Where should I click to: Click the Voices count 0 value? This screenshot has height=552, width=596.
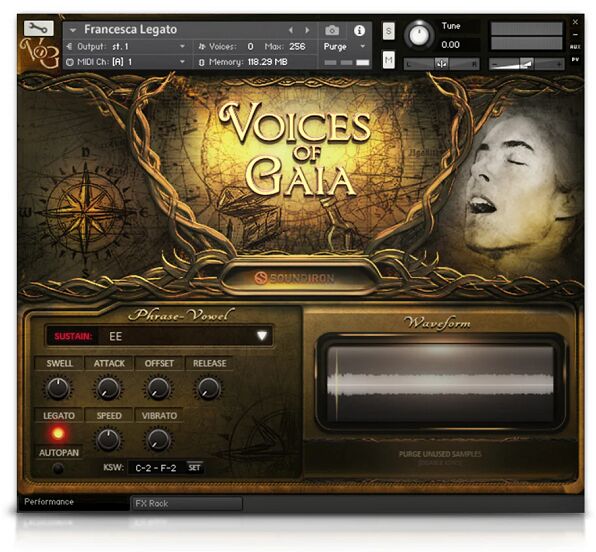(250, 47)
